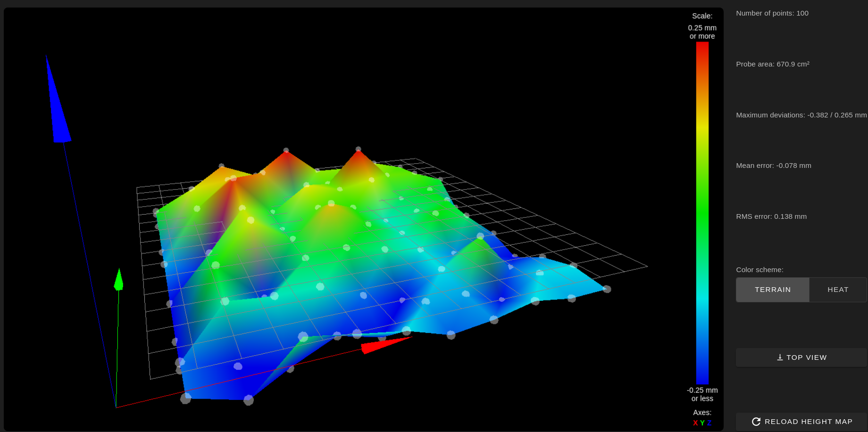Click the '-0.25 mm or less' scale label
Viewport: 868px width, 432px height.
click(x=702, y=394)
